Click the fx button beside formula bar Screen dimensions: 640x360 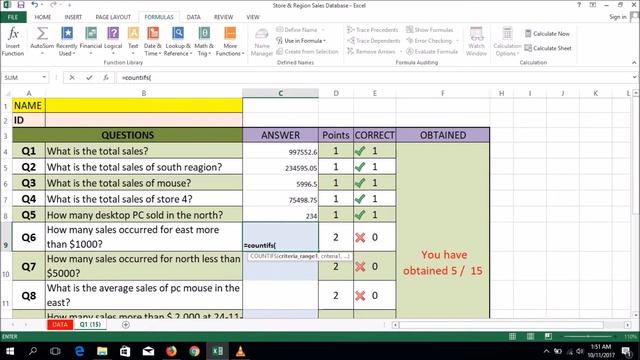106,78
